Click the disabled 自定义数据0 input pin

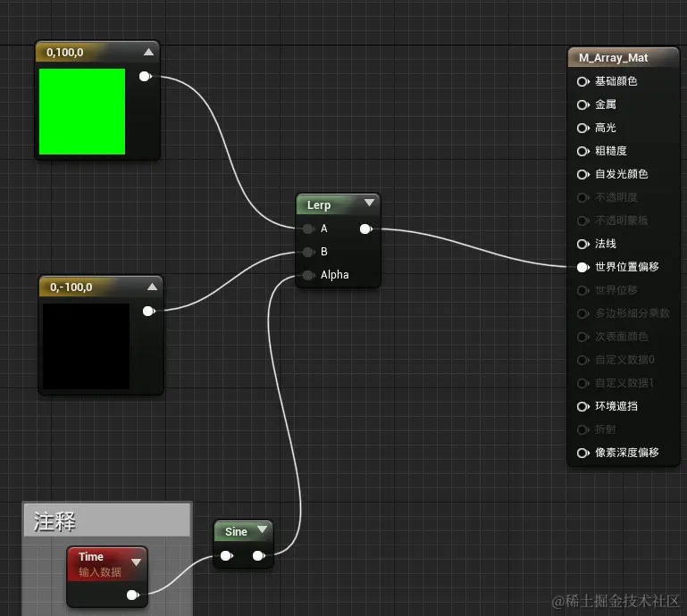[583, 360]
